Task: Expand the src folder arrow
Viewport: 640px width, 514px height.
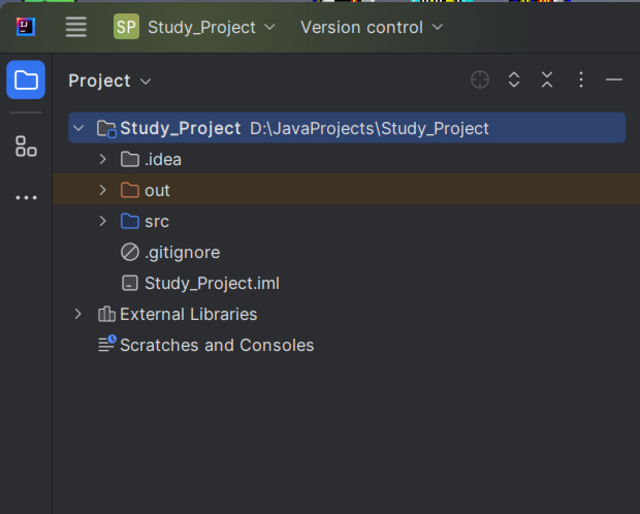Action: pos(102,221)
